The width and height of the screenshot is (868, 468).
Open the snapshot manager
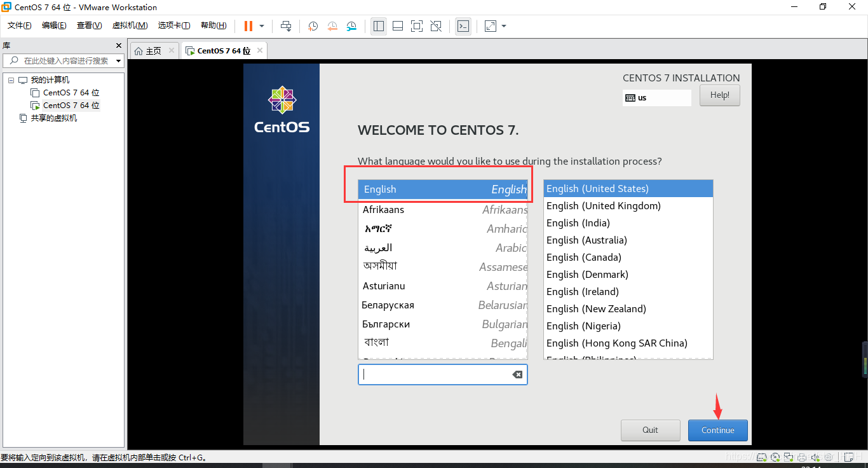pos(351,26)
